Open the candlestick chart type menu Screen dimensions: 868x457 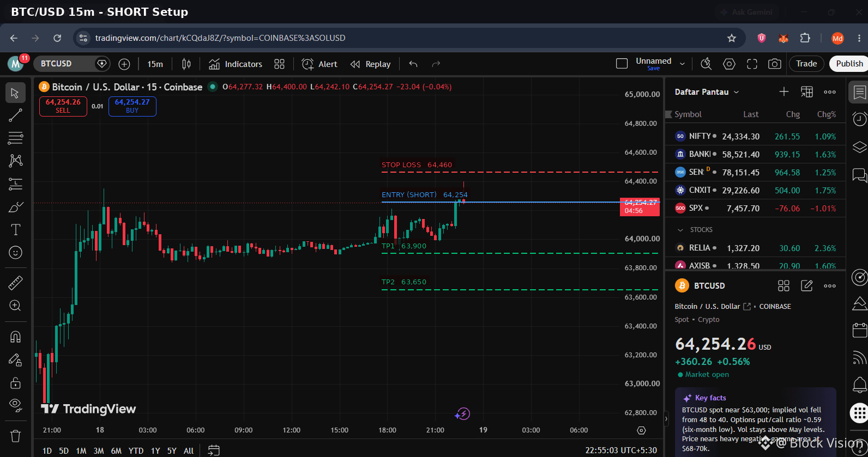pos(186,64)
